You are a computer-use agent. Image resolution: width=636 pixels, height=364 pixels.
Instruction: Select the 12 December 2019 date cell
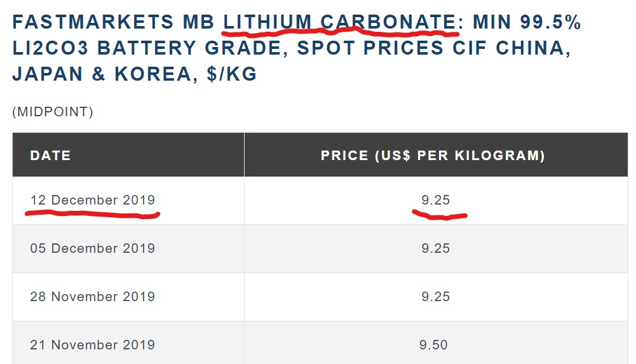(92, 200)
